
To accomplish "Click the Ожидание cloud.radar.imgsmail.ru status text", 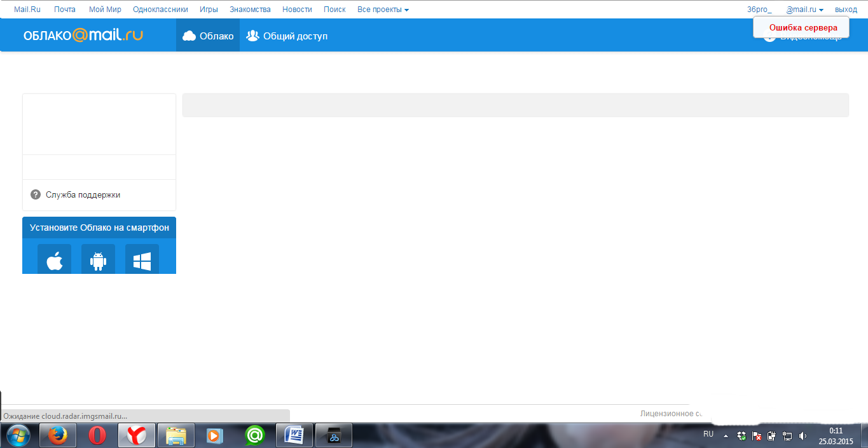I will click(x=65, y=416).
